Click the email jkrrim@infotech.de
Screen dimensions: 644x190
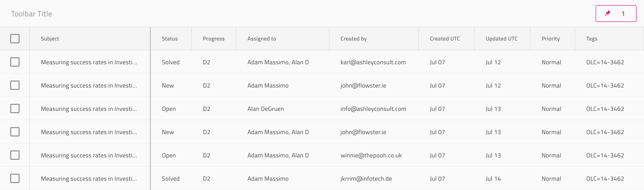pos(366,179)
